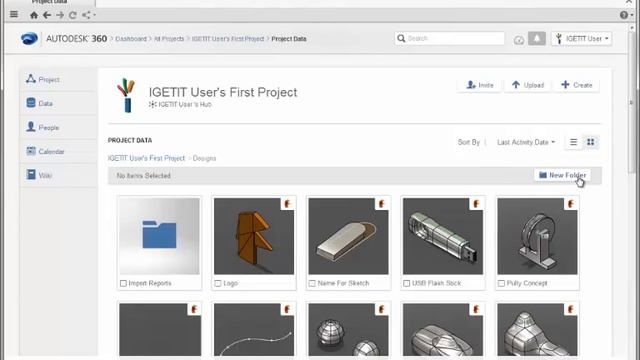Viewport: 640px width, 360px height.
Task: Click the 'Import Reports' folder name
Action: (x=150, y=283)
